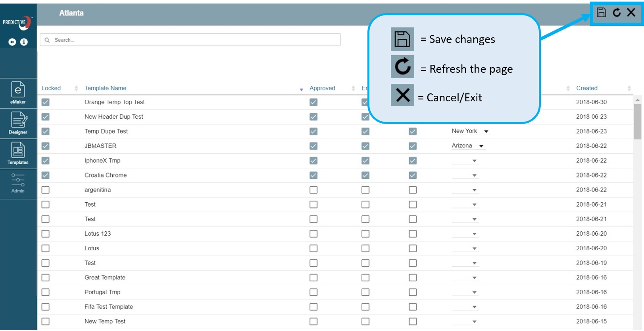Toggle Approved checkbox for Lotus 123
The height and width of the screenshot is (331, 644).
[x=313, y=234]
